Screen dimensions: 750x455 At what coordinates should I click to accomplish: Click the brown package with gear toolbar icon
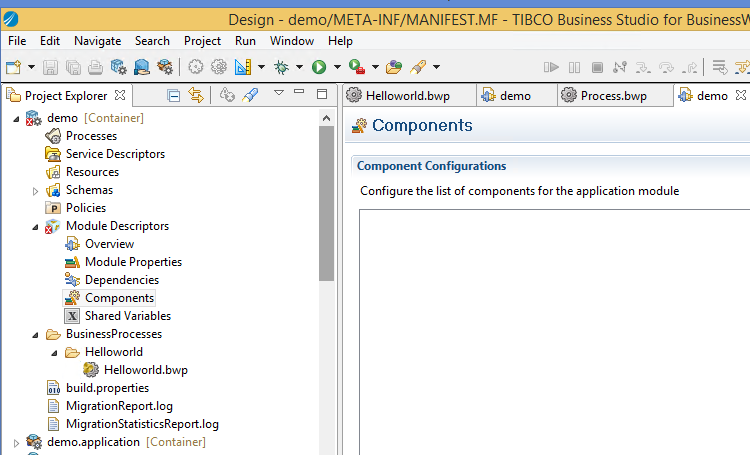(165, 67)
